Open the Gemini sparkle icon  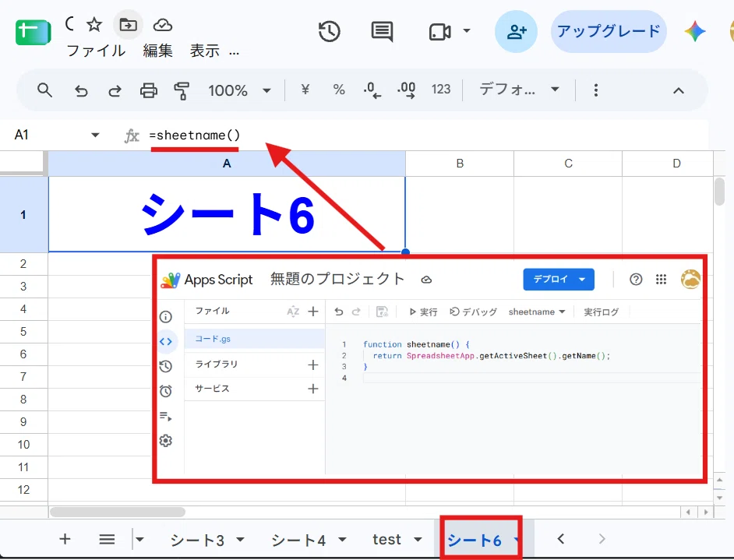tap(695, 31)
